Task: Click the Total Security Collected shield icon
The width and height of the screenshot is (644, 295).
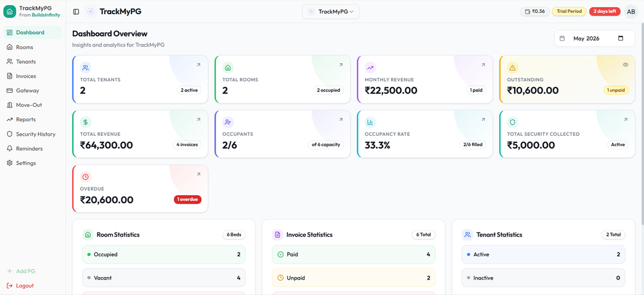Action: [513, 122]
